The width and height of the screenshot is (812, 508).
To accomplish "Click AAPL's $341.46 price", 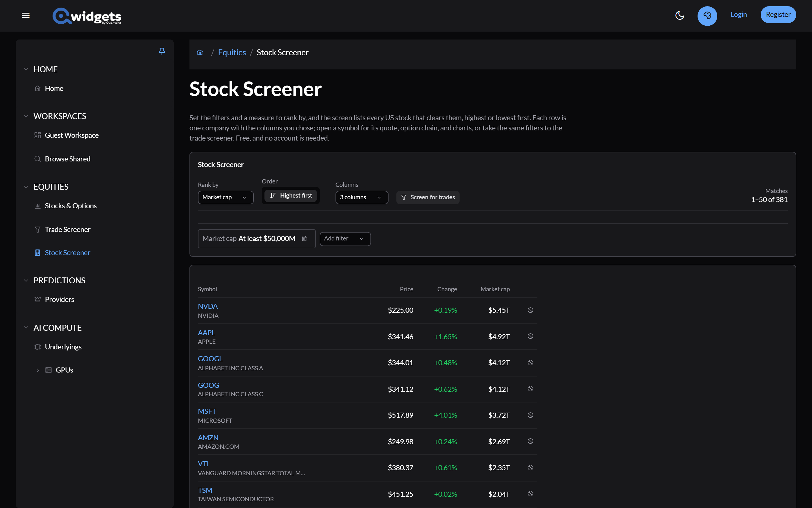I will click(401, 337).
